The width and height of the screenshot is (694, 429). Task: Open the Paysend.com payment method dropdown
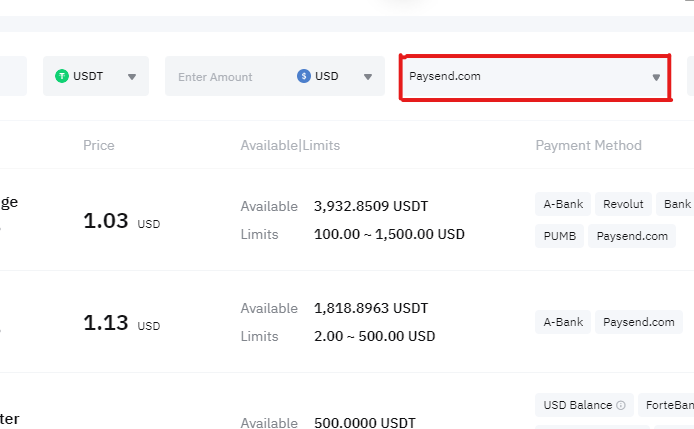535,77
